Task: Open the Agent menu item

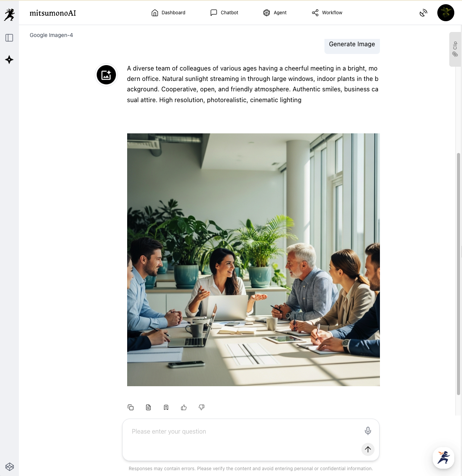Action: click(x=275, y=13)
